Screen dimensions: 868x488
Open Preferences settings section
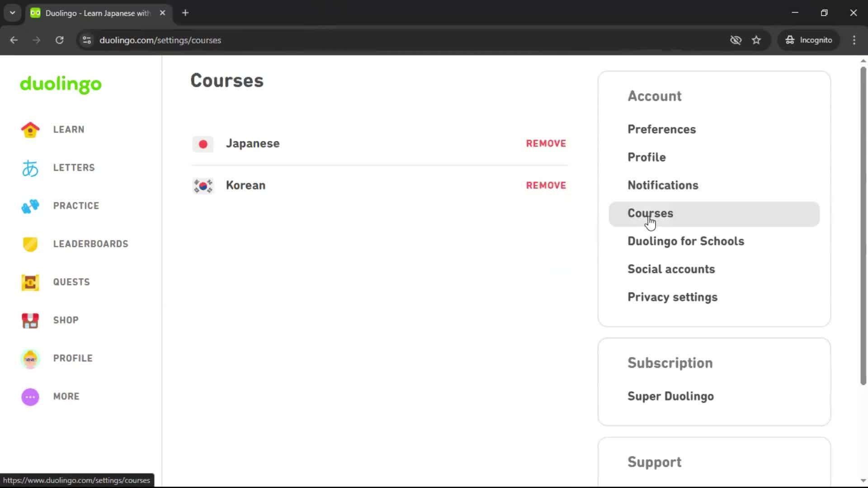661,130
